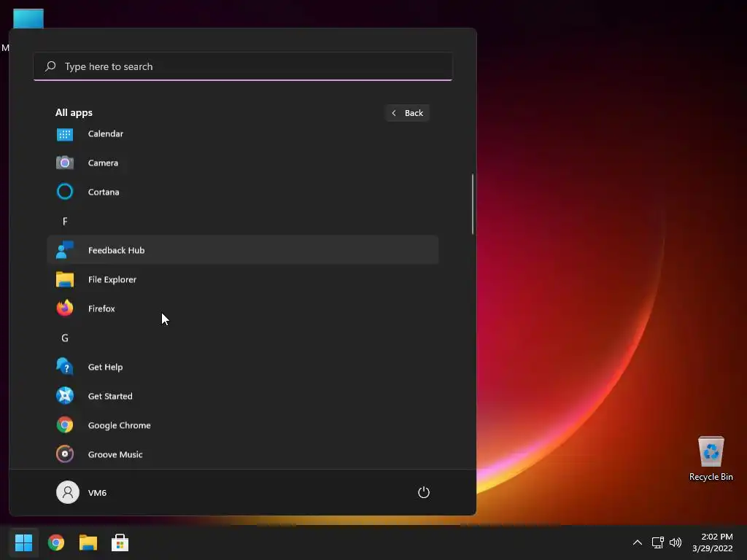Open the Get Help icon
This screenshot has height=560, width=747.
pyautogui.click(x=65, y=367)
